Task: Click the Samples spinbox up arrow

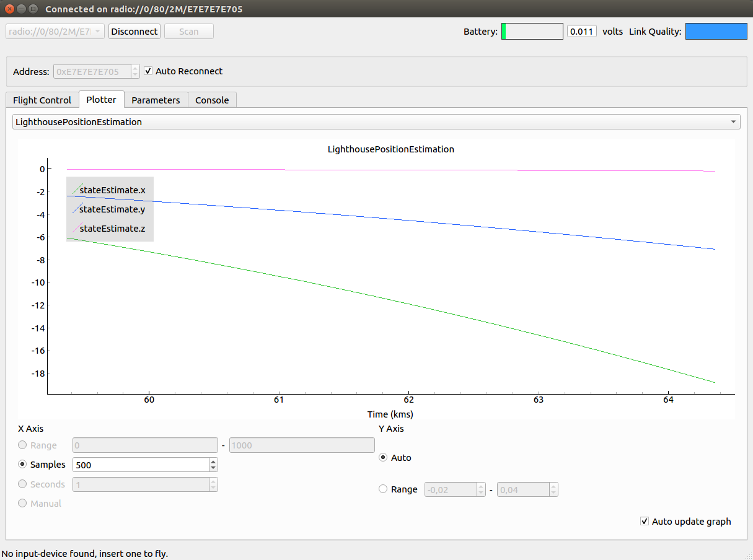Action: coord(213,462)
